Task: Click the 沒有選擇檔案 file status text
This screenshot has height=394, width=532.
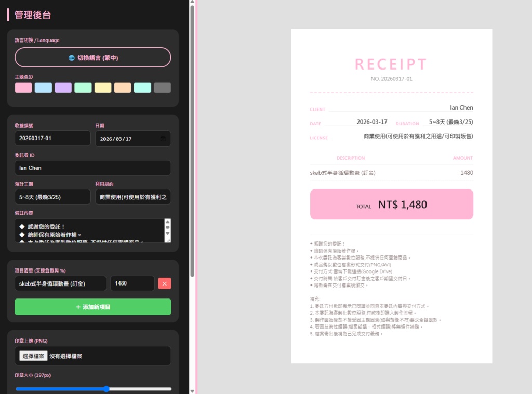Action: [x=66, y=356]
